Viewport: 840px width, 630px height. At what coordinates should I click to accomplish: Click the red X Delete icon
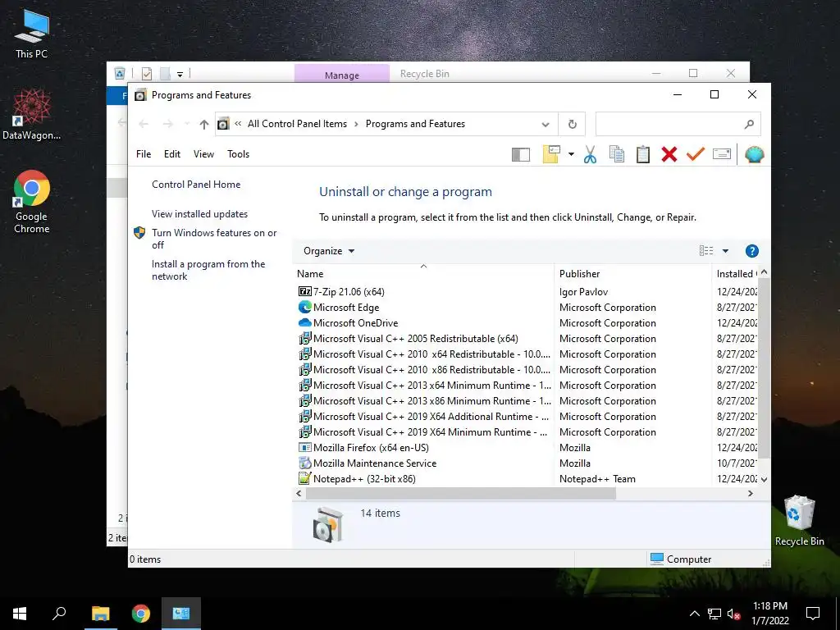coord(669,154)
